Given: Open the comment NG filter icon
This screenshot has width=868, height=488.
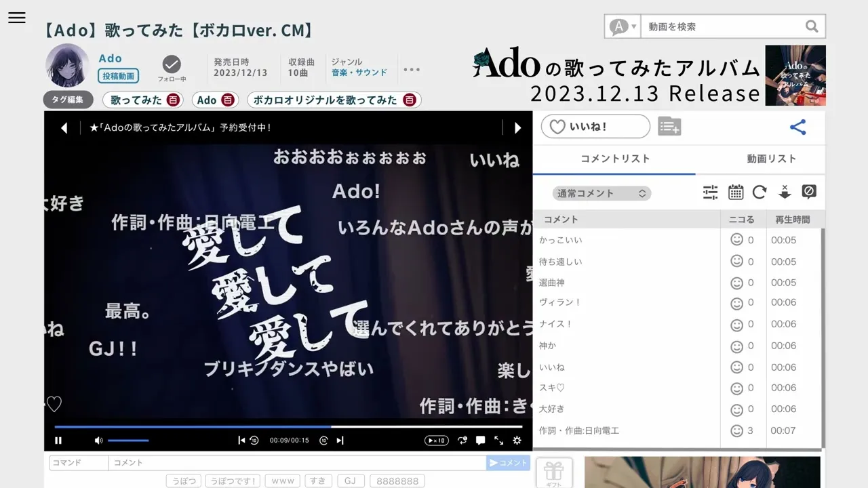Looking at the screenshot, I should (808, 192).
